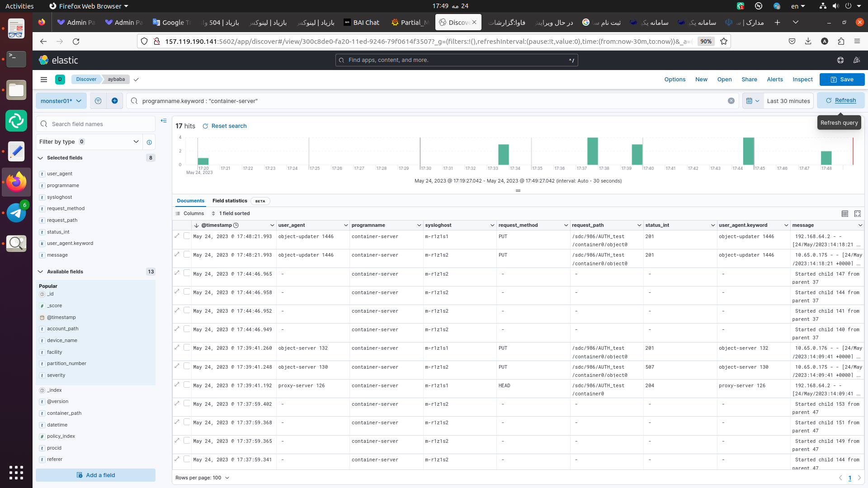Open the monster01 data view dropdown

(61, 101)
